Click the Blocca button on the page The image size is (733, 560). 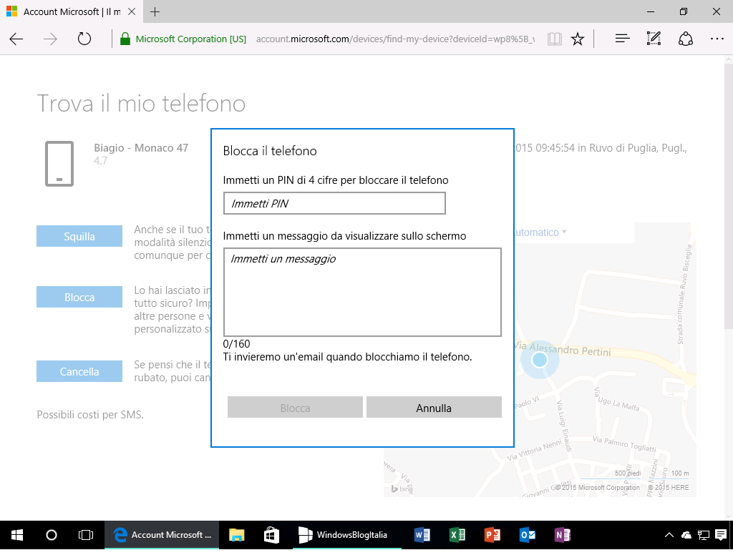pos(79,297)
